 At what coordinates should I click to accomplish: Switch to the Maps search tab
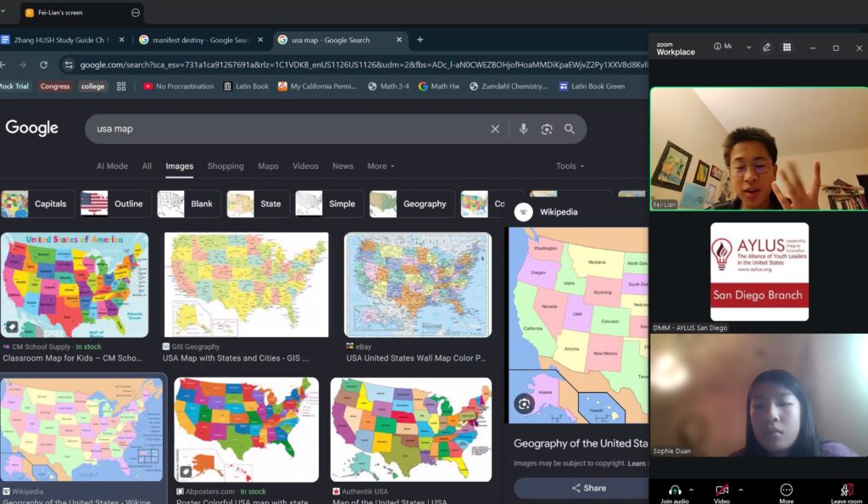click(268, 166)
